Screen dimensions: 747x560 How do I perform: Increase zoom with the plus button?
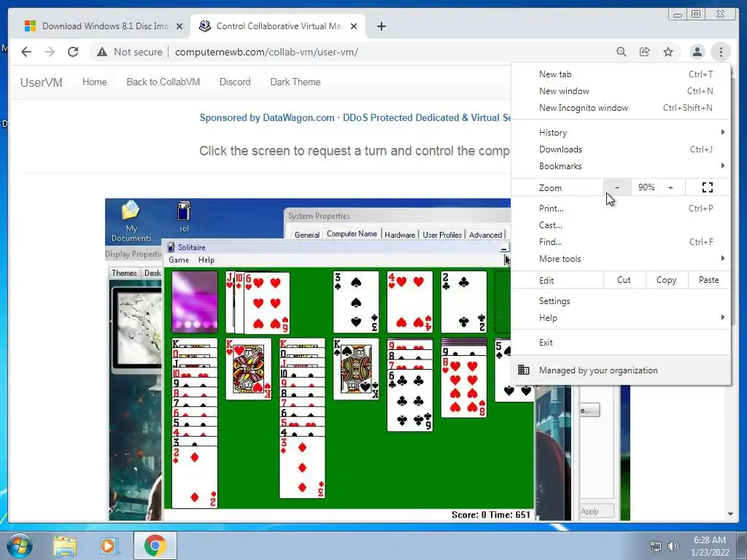(671, 187)
